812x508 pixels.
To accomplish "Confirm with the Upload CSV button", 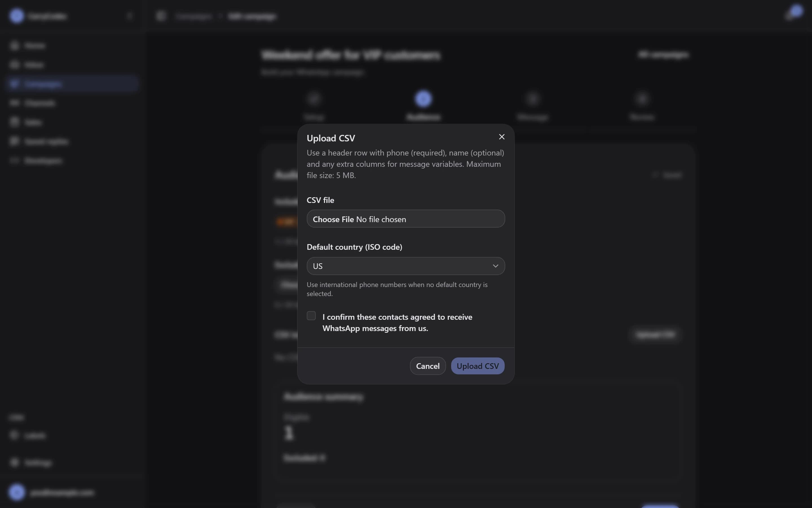I will pyautogui.click(x=477, y=365).
